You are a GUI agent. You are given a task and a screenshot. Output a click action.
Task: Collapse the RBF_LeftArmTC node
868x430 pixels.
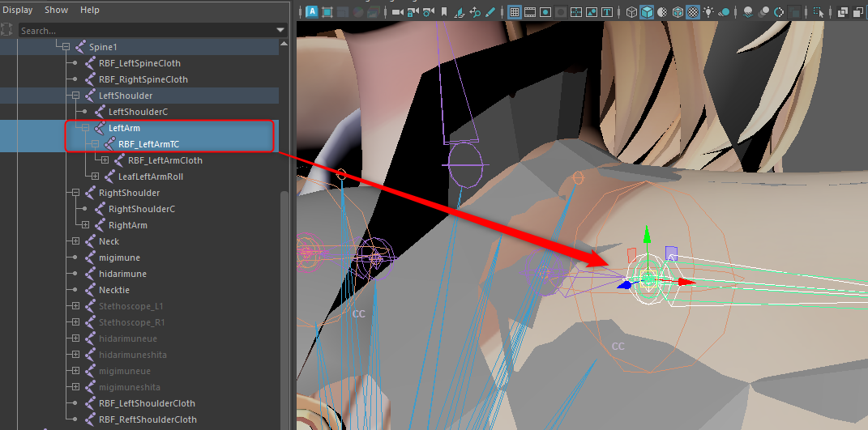tap(95, 144)
